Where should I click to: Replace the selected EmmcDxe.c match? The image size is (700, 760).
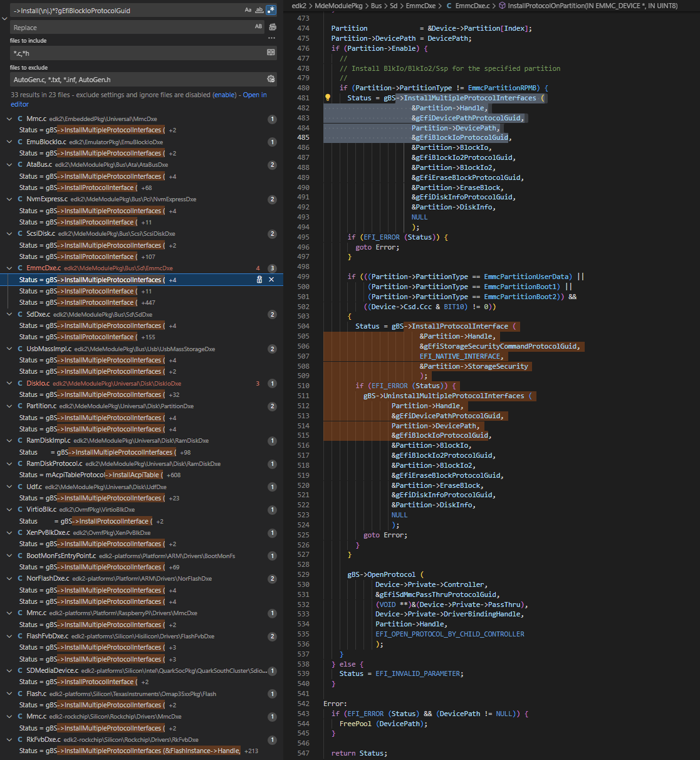pos(259,280)
